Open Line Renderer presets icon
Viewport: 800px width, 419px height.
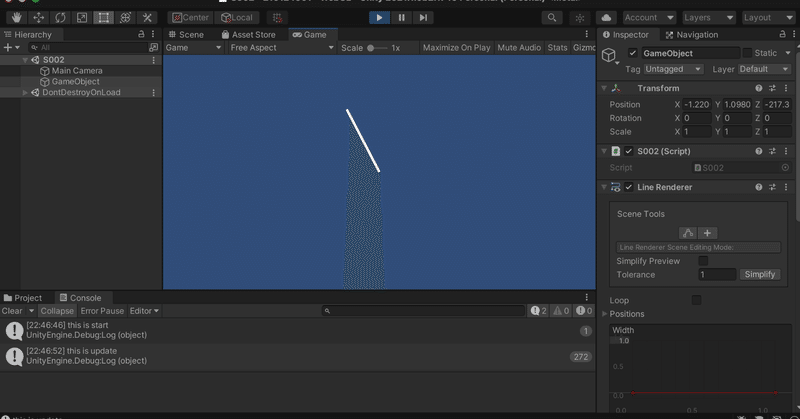[x=772, y=187]
